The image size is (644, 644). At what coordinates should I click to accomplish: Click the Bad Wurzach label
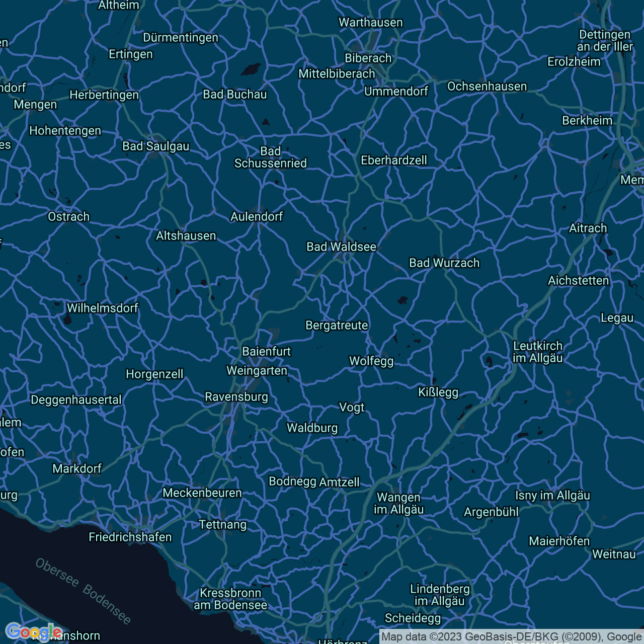click(444, 263)
